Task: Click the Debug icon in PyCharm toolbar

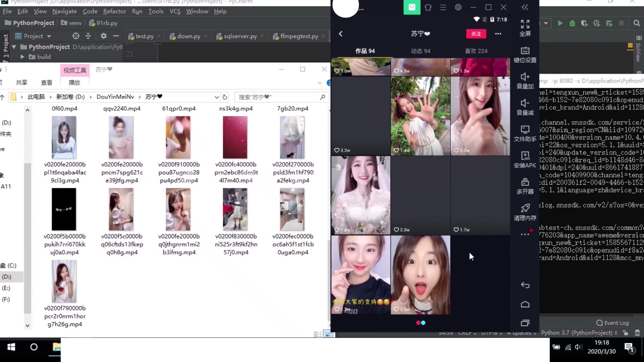Action: (573, 23)
